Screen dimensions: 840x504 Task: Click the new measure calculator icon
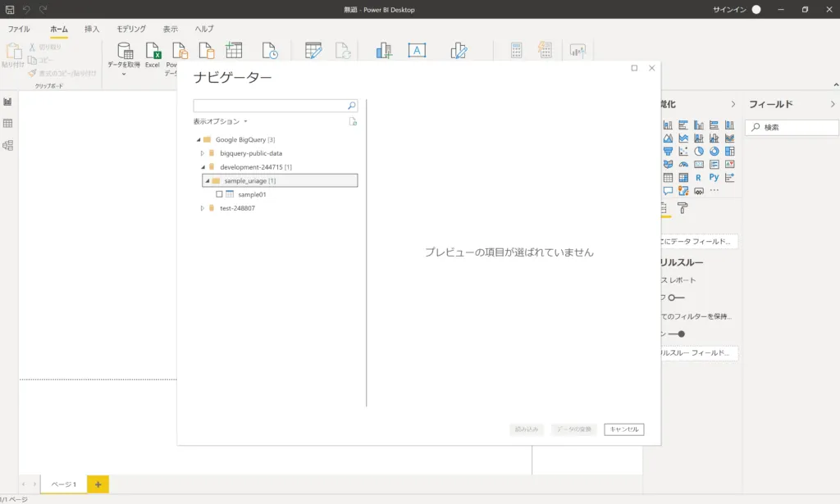(x=516, y=50)
